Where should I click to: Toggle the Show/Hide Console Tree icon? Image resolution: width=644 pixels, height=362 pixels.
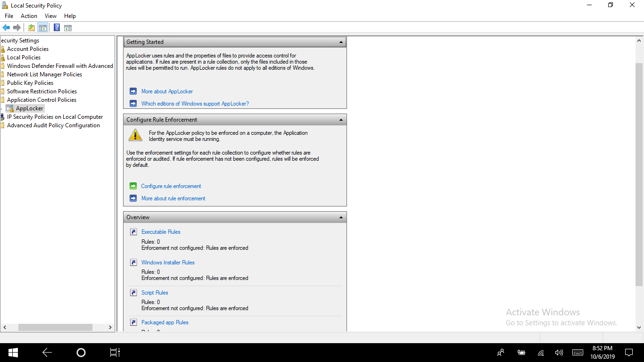click(42, 28)
